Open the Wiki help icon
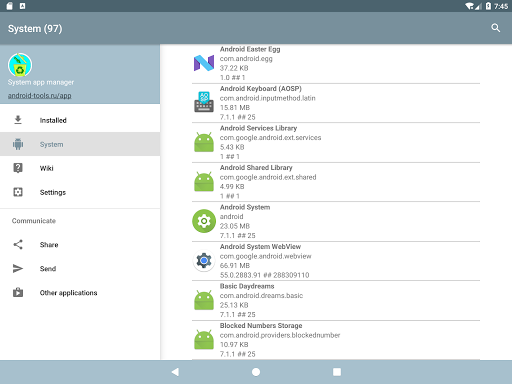This screenshot has width=512, height=384. [18, 168]
